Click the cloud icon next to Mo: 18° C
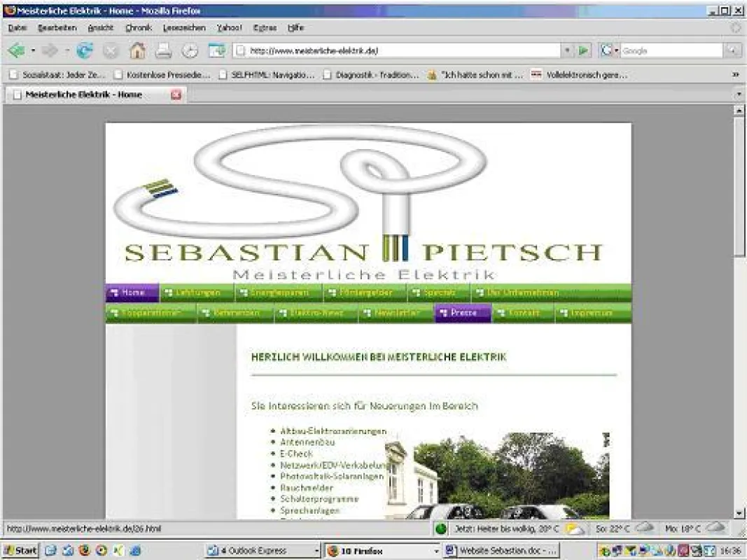The width and height of the screenshot is (747, 560). 715,528
